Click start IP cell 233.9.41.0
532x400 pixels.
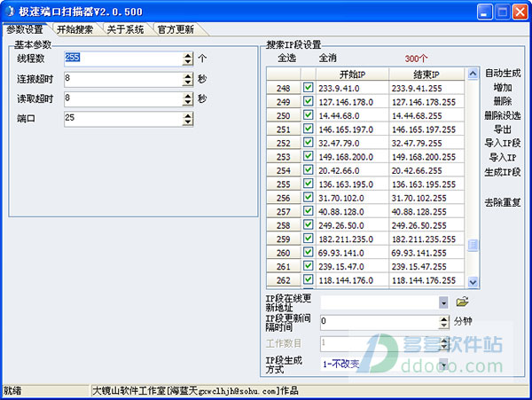click(352, 88)
